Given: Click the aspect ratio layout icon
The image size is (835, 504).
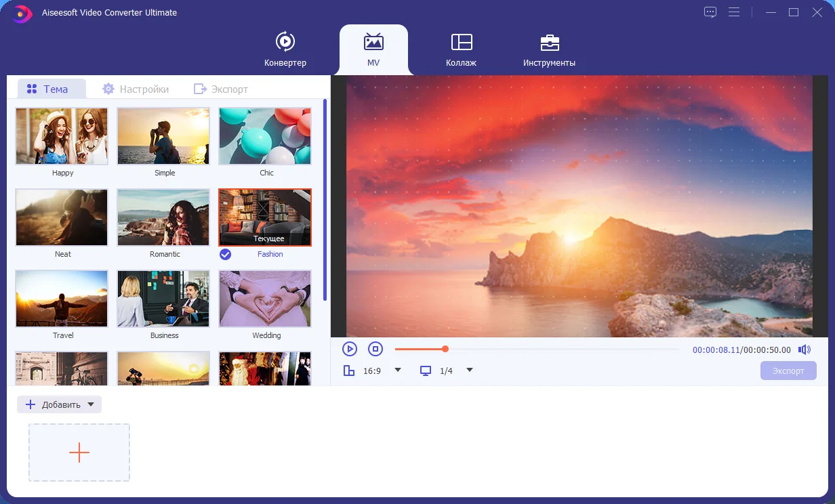Looking at the screenshot, I should (x=349, y=371).
